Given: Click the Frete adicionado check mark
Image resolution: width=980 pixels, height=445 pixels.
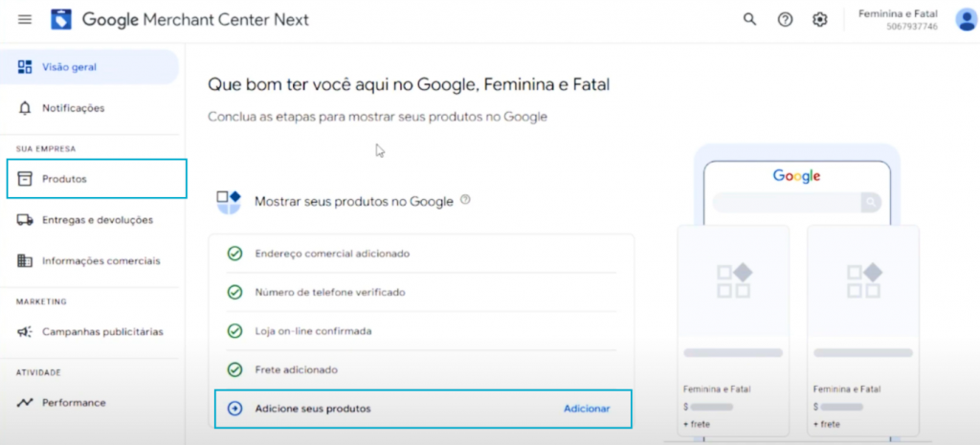Looking at the screenshot, I should click(234, 370).
